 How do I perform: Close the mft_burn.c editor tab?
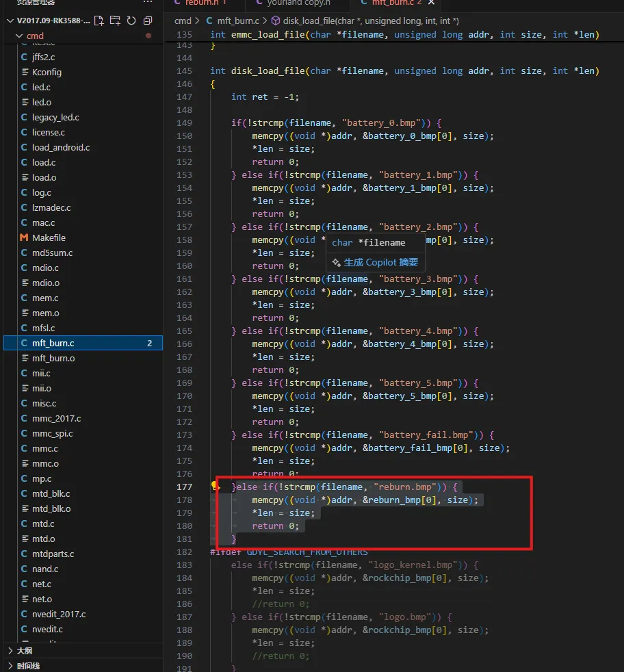coord(431,3)
